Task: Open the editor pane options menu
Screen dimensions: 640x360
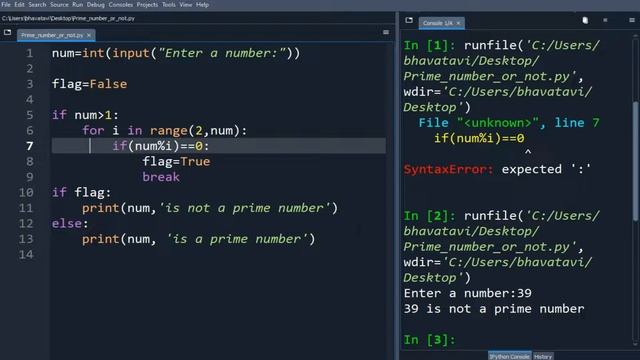Action: 386,32
